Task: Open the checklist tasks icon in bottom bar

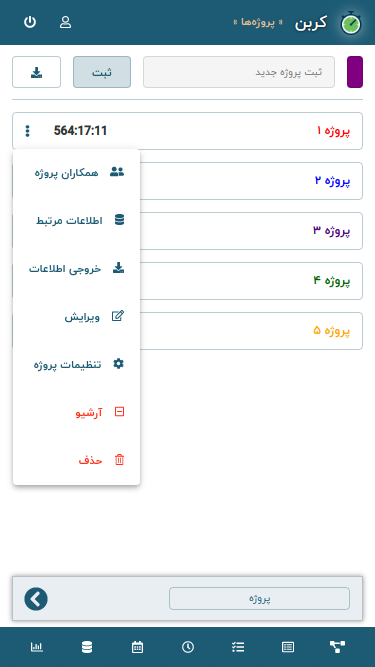Action: click(x=238, y=647)
